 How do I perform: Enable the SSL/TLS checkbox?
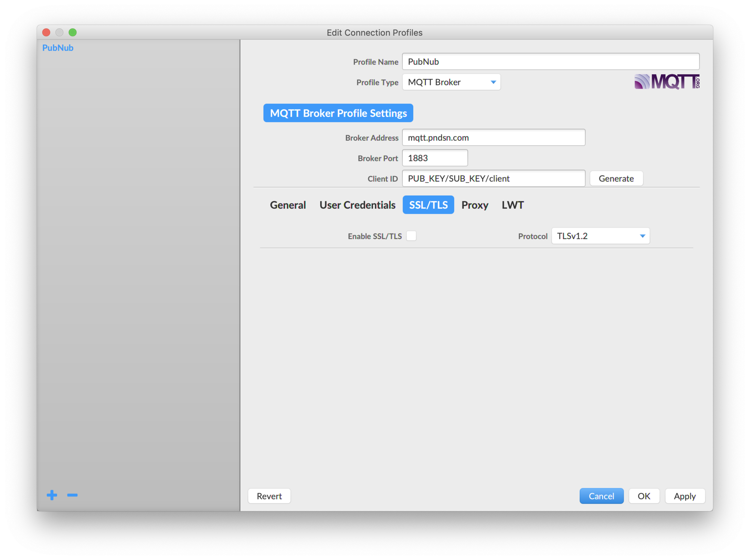411,236
